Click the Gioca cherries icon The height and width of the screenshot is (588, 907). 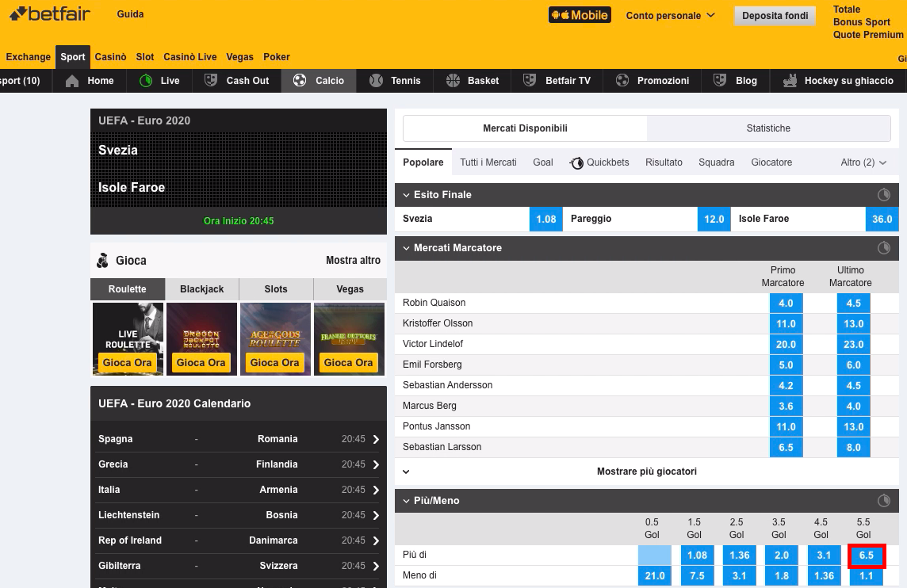103,261
